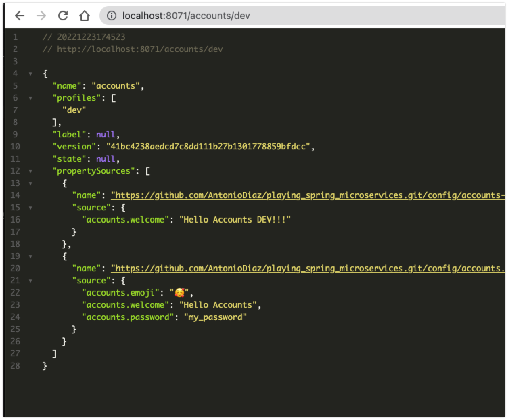Click the "accounts.welcome" key on line 16

(125, 220)
